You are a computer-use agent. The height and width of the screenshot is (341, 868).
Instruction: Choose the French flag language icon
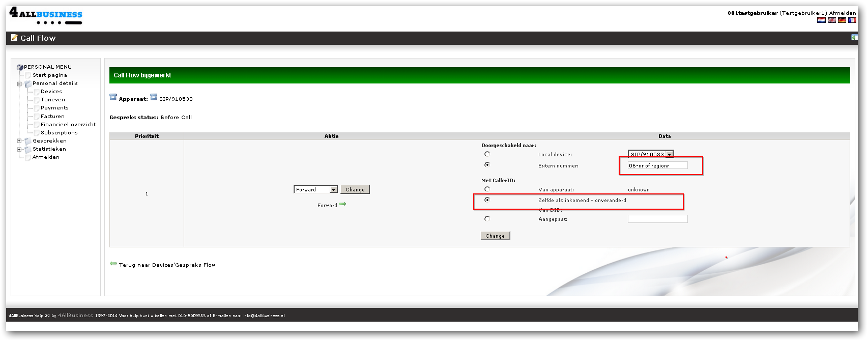[852, 20]
